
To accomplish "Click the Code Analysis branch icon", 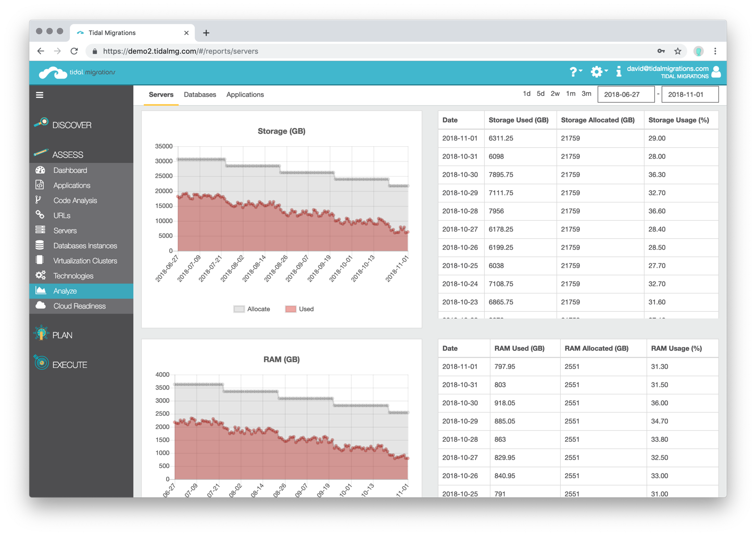I will (x=39, y=200).
